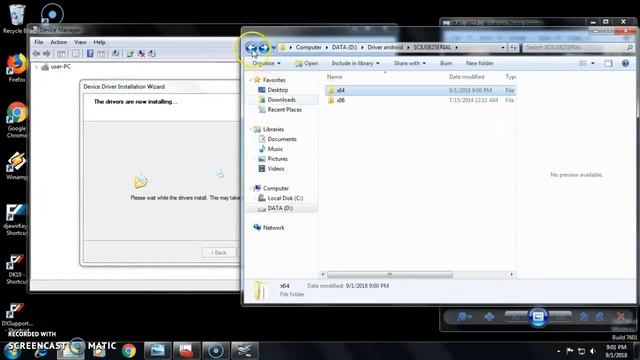Click the horizontal scrollbar in file list
Screen dimensions: 640x360
(389, 274)
